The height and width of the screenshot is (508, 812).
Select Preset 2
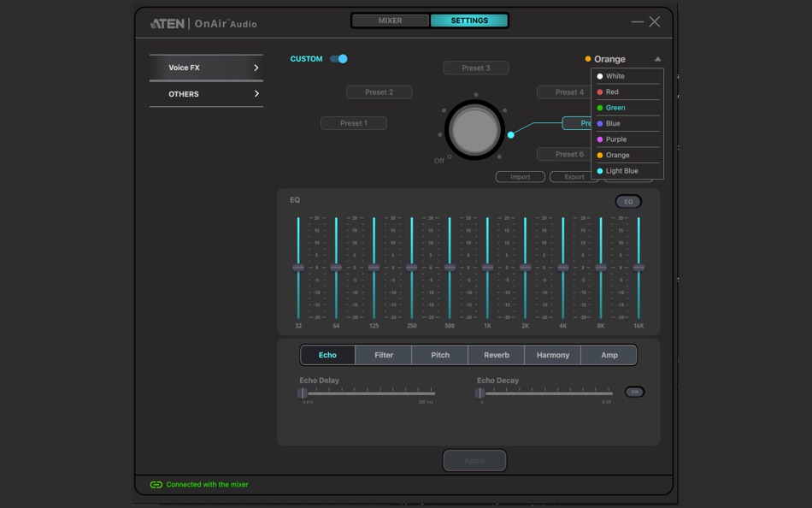coord(379,92)
